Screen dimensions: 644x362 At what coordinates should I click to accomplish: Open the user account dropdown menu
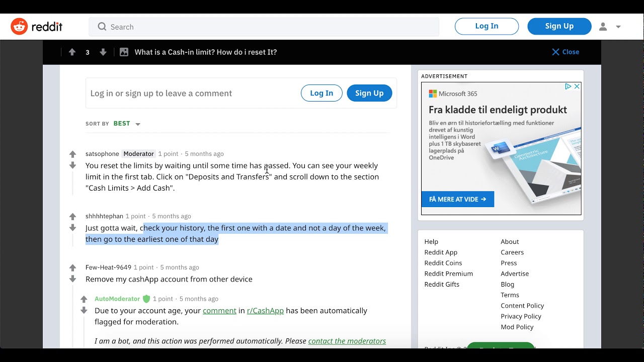tap(610, 27)
